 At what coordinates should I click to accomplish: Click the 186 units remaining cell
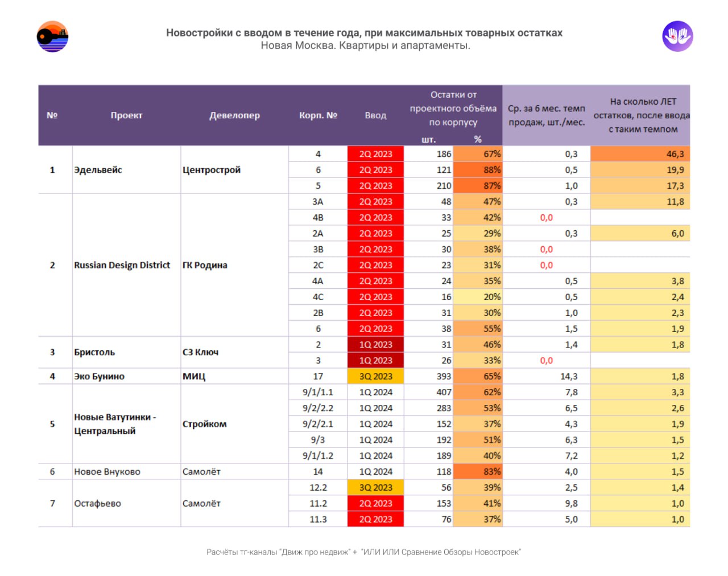click(428, 154)
